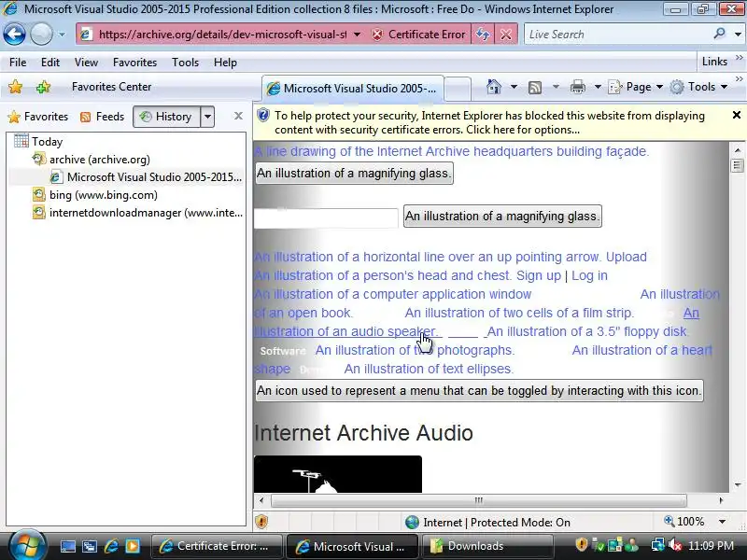Click the menu toggle icon description button
Viewport: 747px width, 560px height.
click(x=479, y=390)
